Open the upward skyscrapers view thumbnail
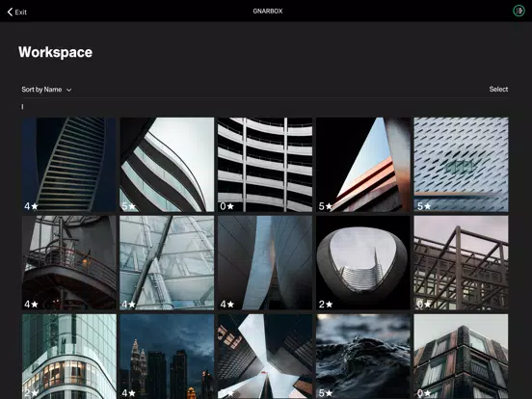The width and height of the screenshot is (532, 399). click(265, 357)
